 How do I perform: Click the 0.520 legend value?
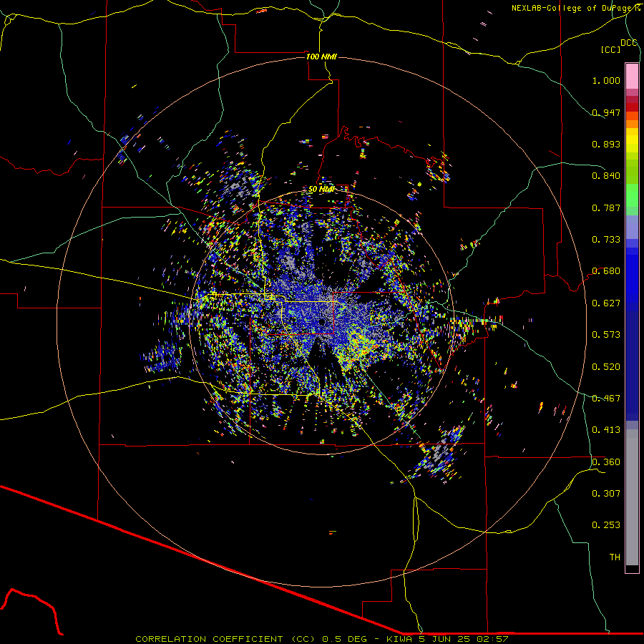(x=606, y=367)
